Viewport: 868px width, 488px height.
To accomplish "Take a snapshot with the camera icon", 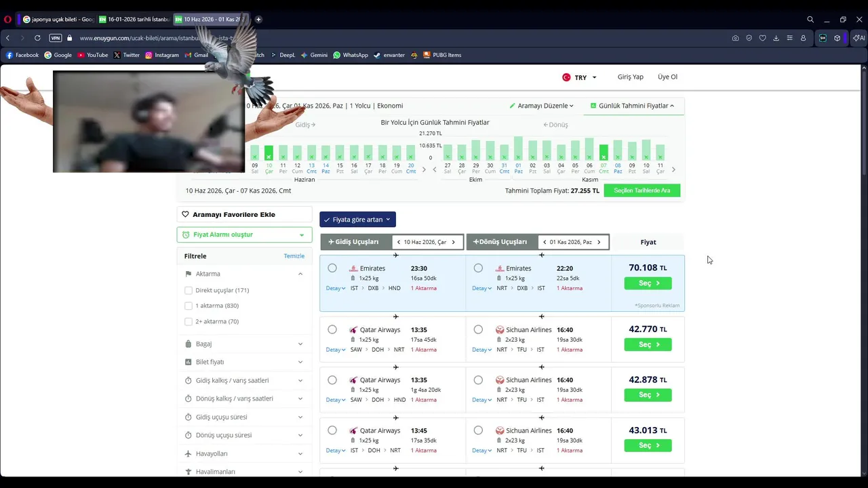I will pos(735,38).
